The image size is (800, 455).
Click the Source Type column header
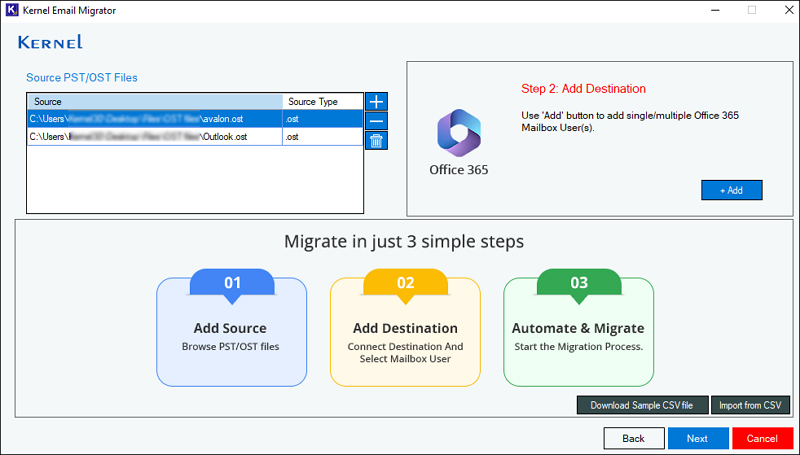pos(323,102)
